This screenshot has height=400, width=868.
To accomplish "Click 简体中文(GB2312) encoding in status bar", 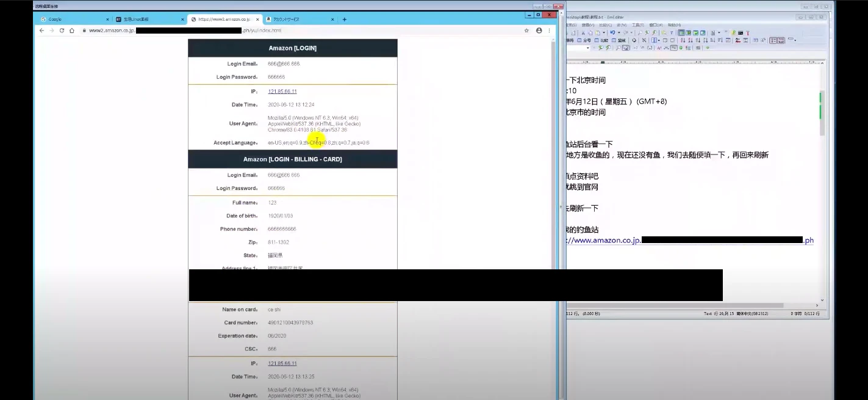I will tap(753, 313).
